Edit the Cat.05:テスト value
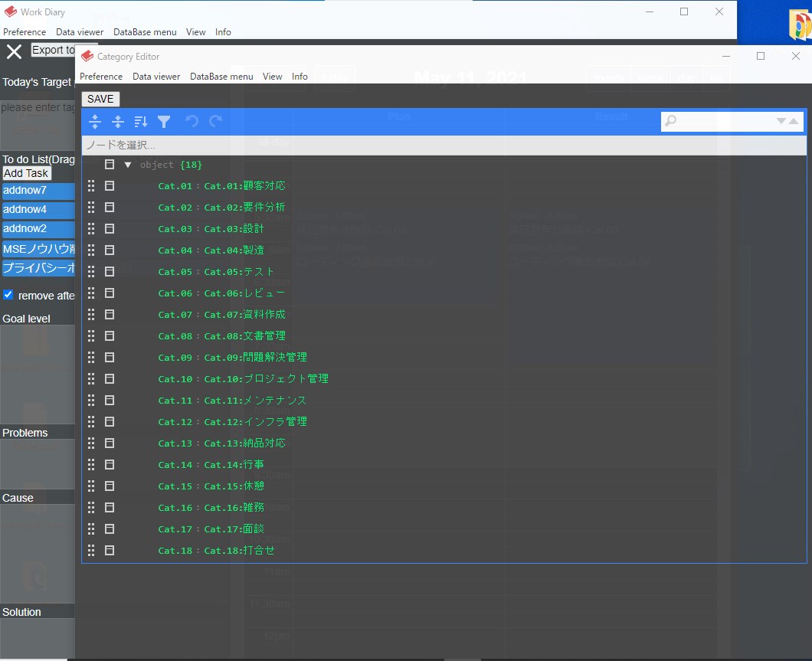Viewport: 812px width, 661px height. click(239, 272)
